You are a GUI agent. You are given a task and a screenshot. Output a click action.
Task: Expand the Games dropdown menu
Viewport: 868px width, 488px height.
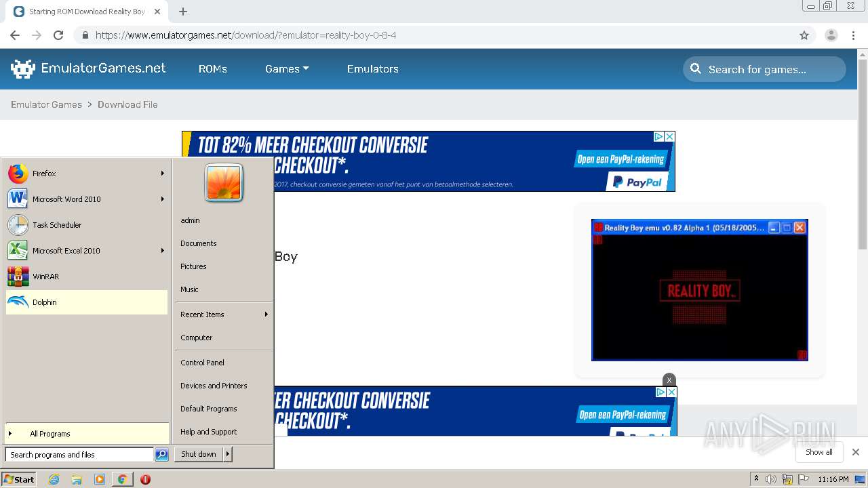287,69
